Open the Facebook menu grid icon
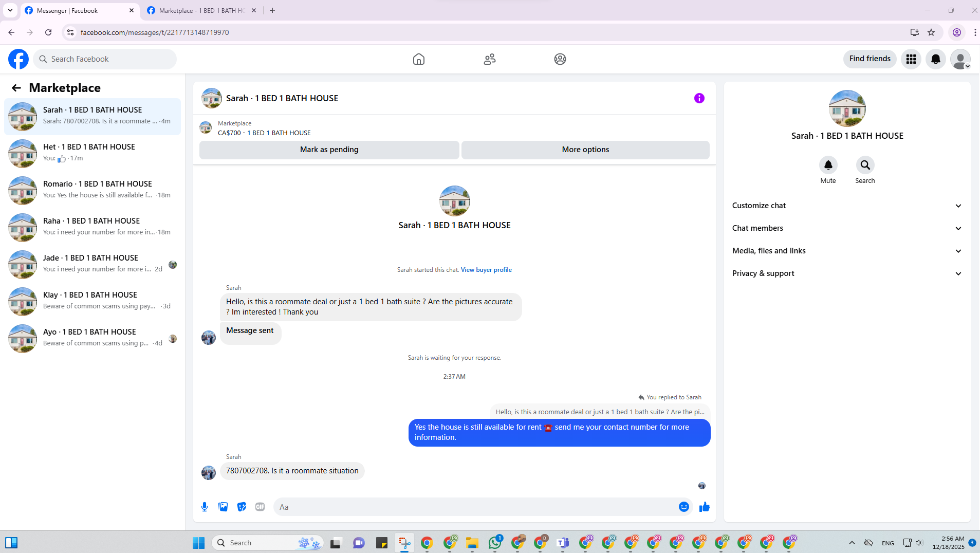Viewport: 980px width, 553px height. (911, 59)
